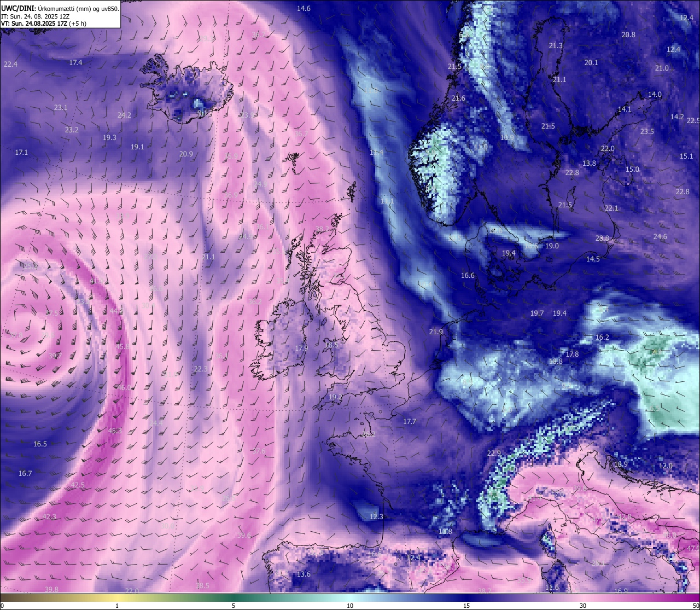This screenshot has height=610, width=700.
Task: Click the value '17.7' over northern France
Action: coord(410,422)
